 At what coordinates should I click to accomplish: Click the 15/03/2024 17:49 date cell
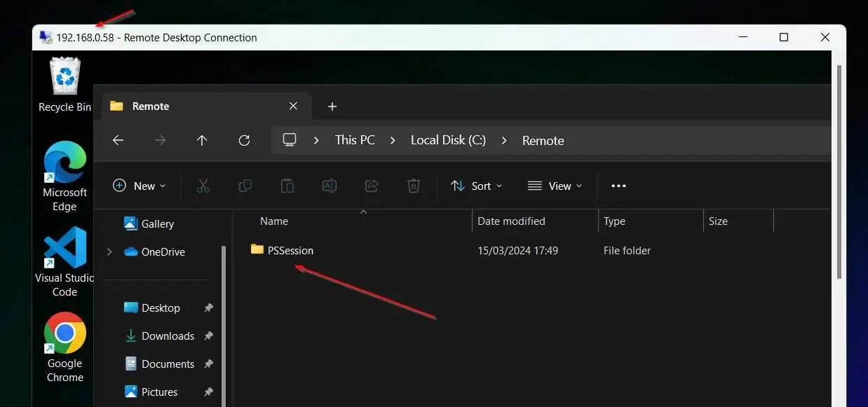pos(517,250)
